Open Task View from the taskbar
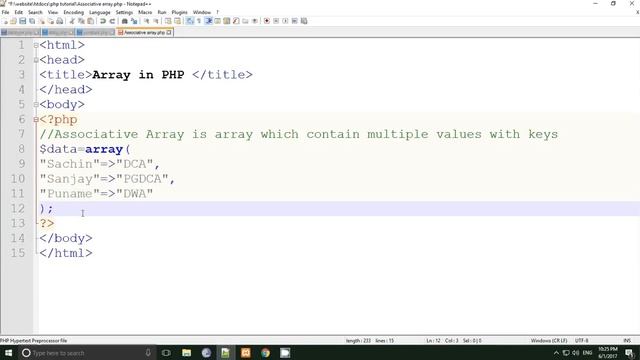 pyautogui.click(x=166, y=353)
